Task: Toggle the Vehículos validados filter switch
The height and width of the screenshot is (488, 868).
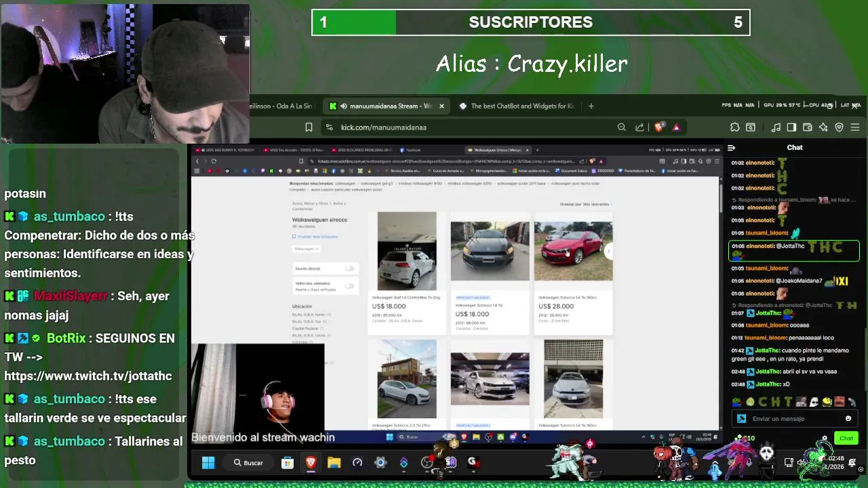Action: [x=350, y=286]
